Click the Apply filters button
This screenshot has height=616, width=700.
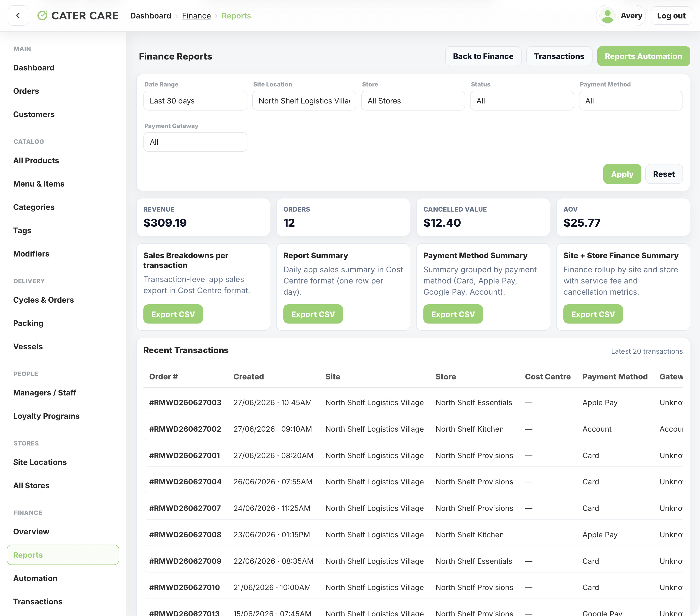coord(622,174)
